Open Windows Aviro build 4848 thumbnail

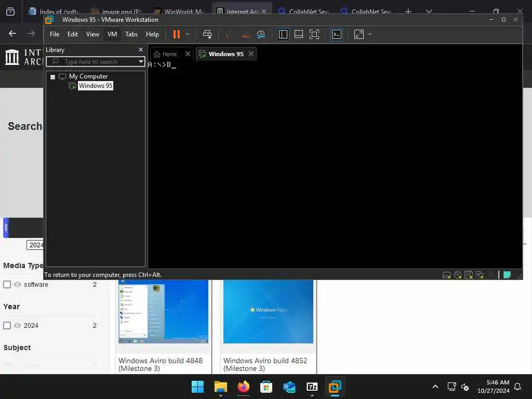coord(164,312)
